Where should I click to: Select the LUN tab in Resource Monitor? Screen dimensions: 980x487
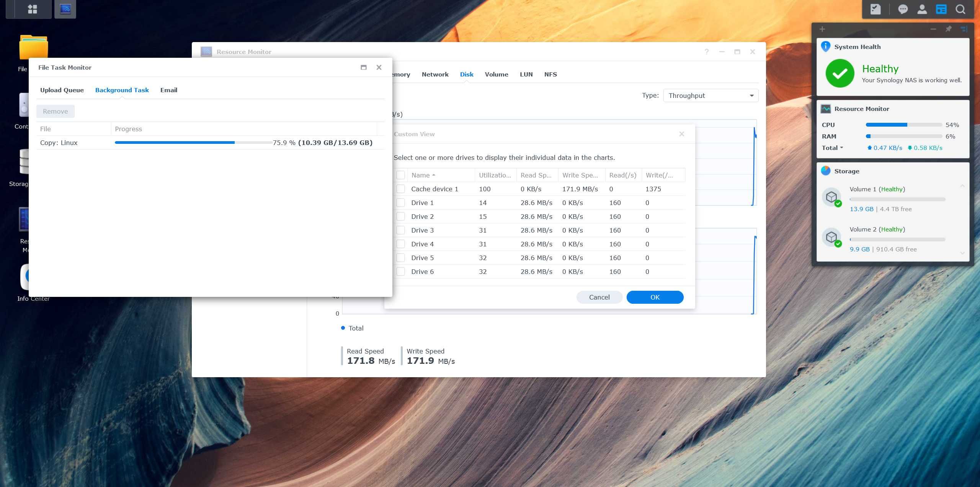526,74
